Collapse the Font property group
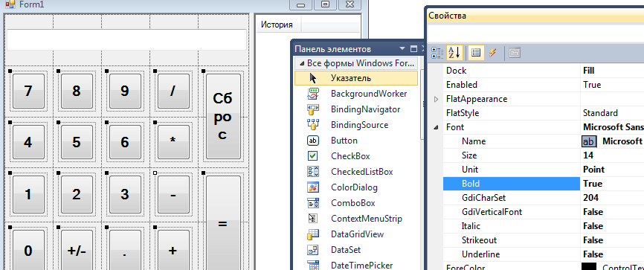Image resolution: width=644 pixels, height=270 pixels. click(x=436, y=127)
